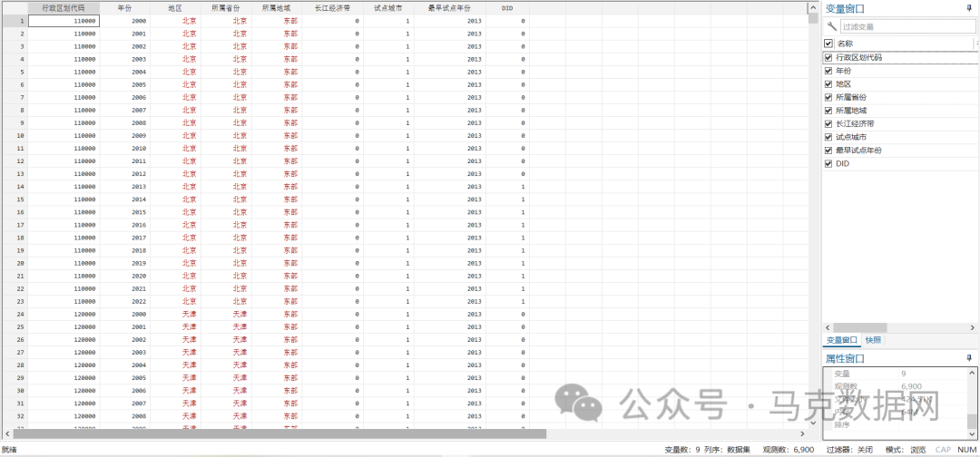The image size is (980, 457).
Task: Click the data grid horizontal scroll-left arrow
Action: [7, 433]
